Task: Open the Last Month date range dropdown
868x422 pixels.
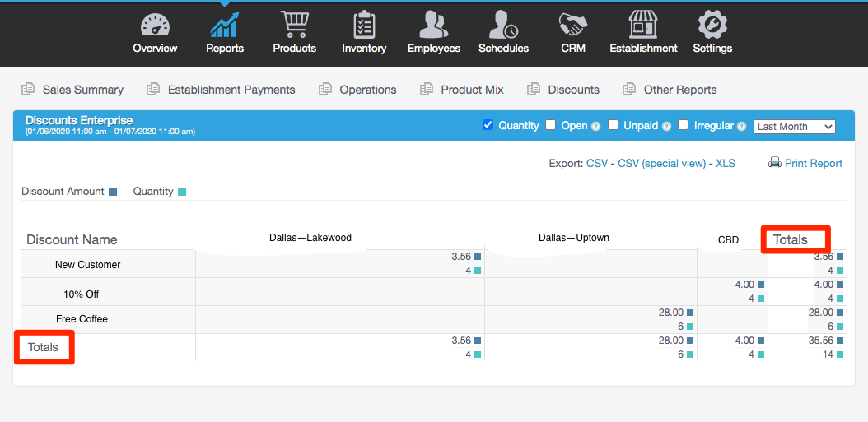Action: coord(795,126)
